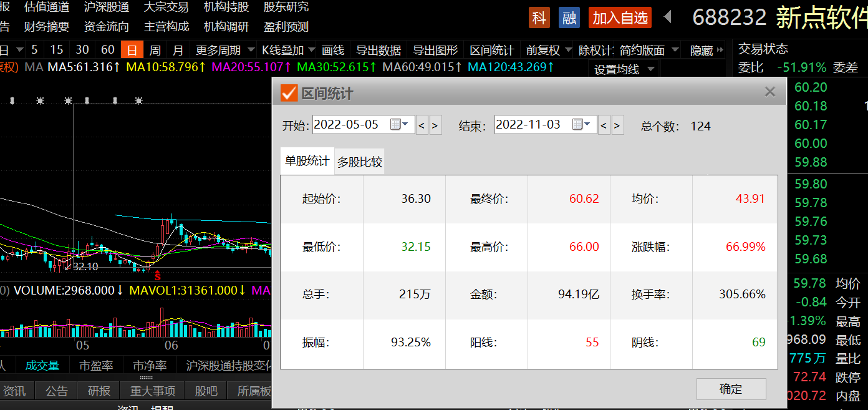Click the 确定 button
The image size is (868, 410).
[731, 389]
